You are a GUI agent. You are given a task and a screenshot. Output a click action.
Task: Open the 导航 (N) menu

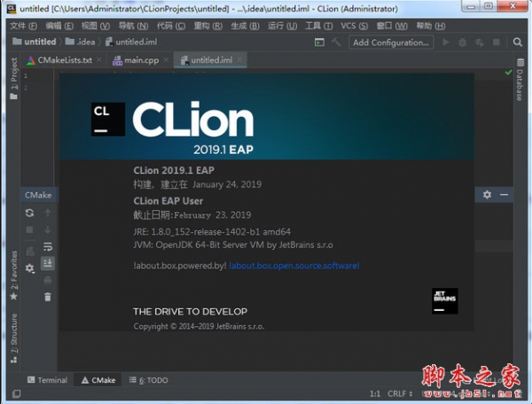click(x=133, y=26)
